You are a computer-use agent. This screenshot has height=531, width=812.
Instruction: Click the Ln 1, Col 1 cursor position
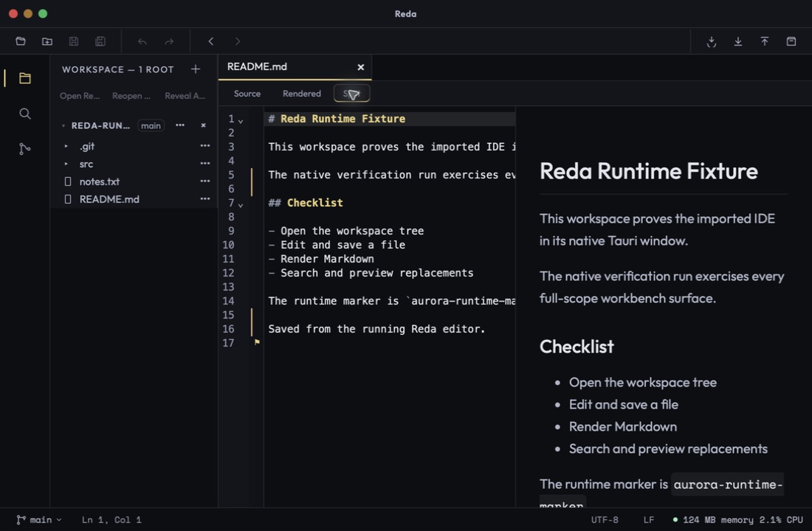[x=111, y=520]
